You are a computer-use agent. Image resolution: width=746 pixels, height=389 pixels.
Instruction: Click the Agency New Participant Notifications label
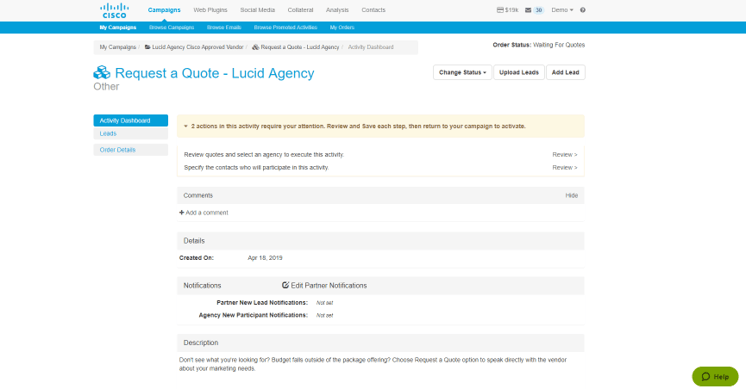[x=253, y=315]
